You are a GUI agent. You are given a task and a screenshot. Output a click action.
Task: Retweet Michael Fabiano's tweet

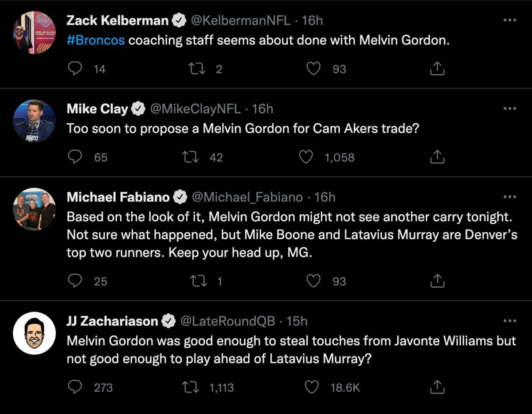pos(196,281)
